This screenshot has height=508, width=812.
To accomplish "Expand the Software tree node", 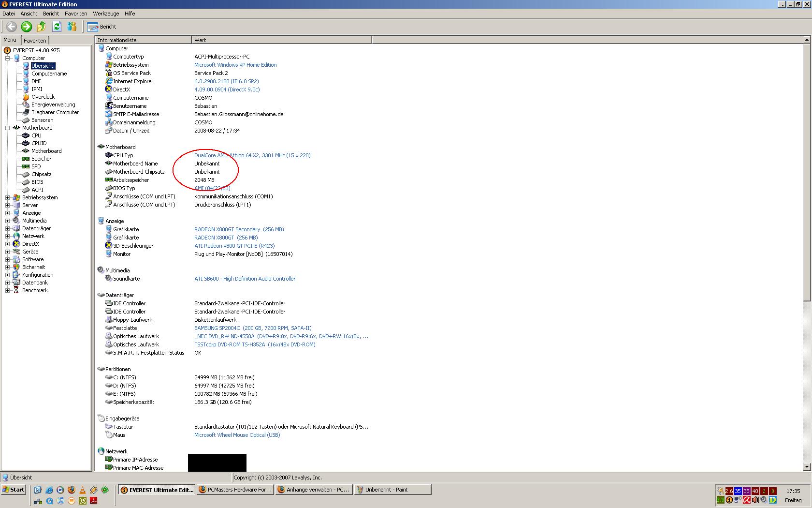I will (x=8, y=259).
